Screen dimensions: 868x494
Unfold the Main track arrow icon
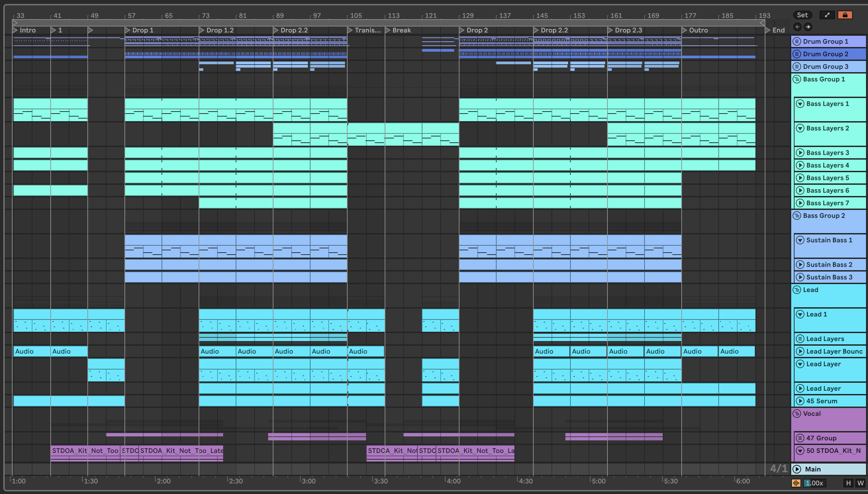[x=797, y=469]
